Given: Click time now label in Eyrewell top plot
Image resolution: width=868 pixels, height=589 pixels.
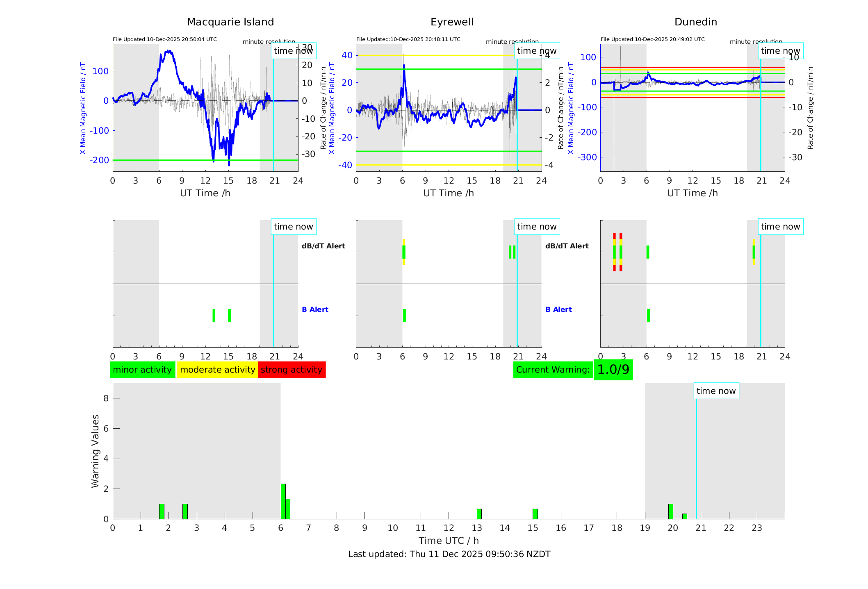Looking at the screenshot, I should (x=537, y=51).
